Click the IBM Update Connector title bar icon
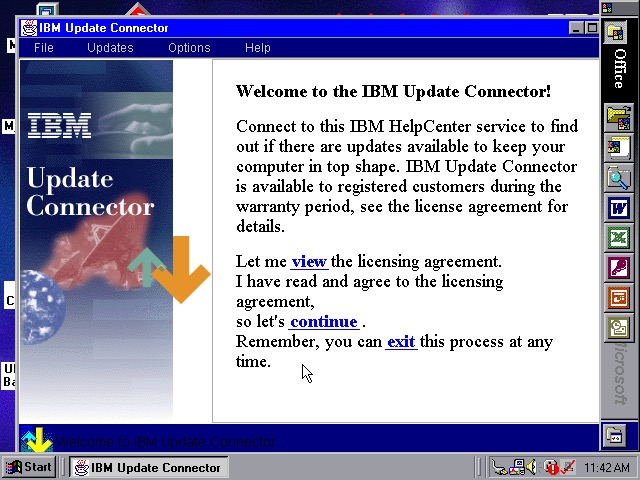Viewport: 640px width, 480px height. click(29, 28)
